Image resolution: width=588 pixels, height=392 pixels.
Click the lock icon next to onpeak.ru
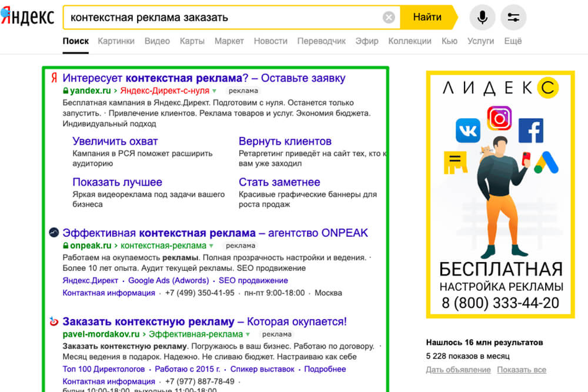pos(66,246)
